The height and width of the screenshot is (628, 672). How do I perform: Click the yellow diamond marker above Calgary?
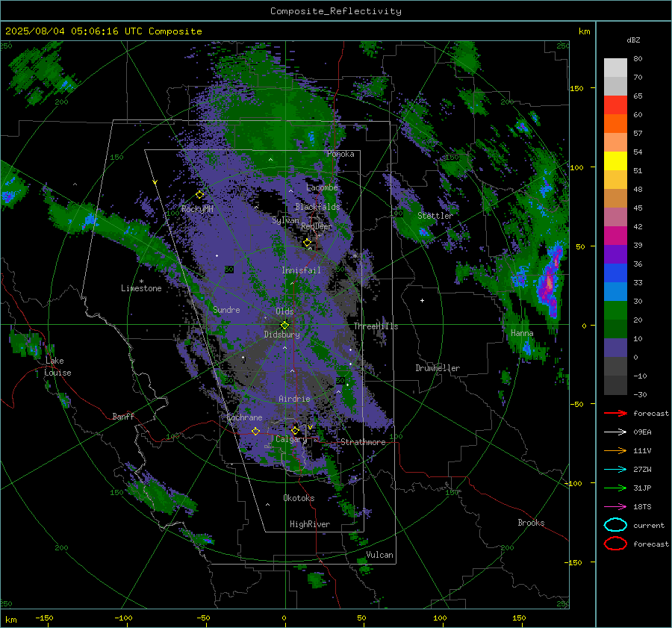[x=295, y=430]
